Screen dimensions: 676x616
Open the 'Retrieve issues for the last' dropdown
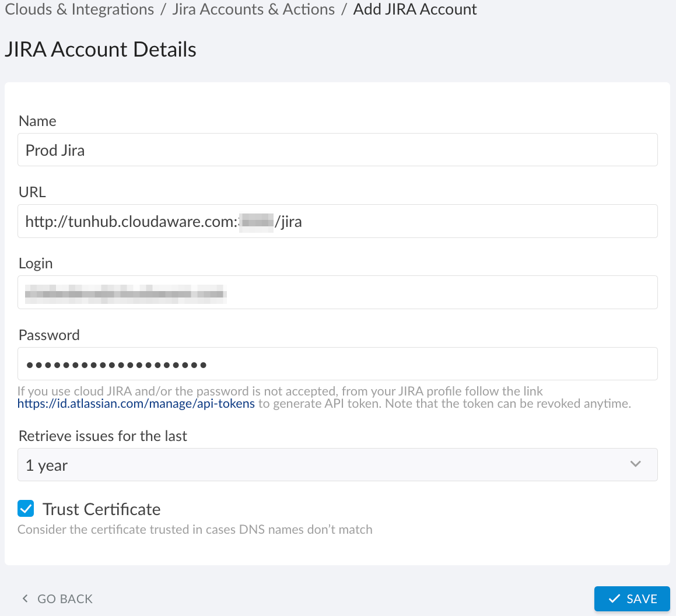point(337,464)
